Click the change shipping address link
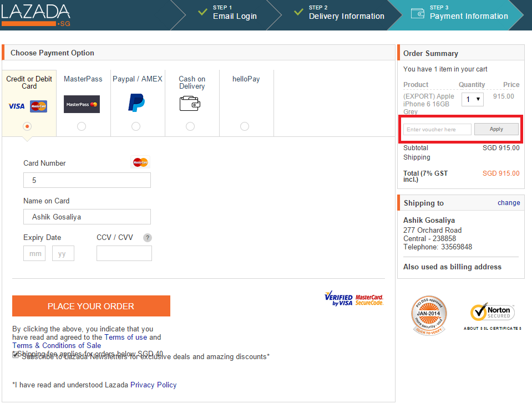The image size is (532, 414). point(509,203)
